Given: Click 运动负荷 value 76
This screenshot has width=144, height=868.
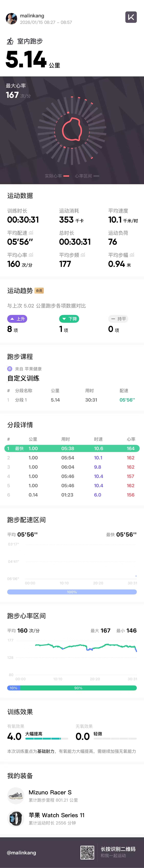Looking at the screenshot, I should [113, 242].
